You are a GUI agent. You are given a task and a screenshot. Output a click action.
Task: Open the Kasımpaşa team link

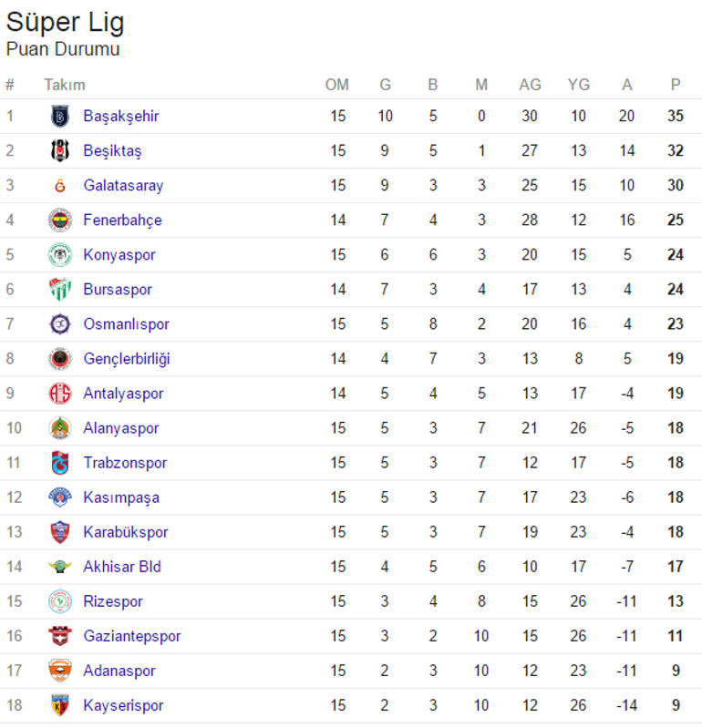point(120,497)
